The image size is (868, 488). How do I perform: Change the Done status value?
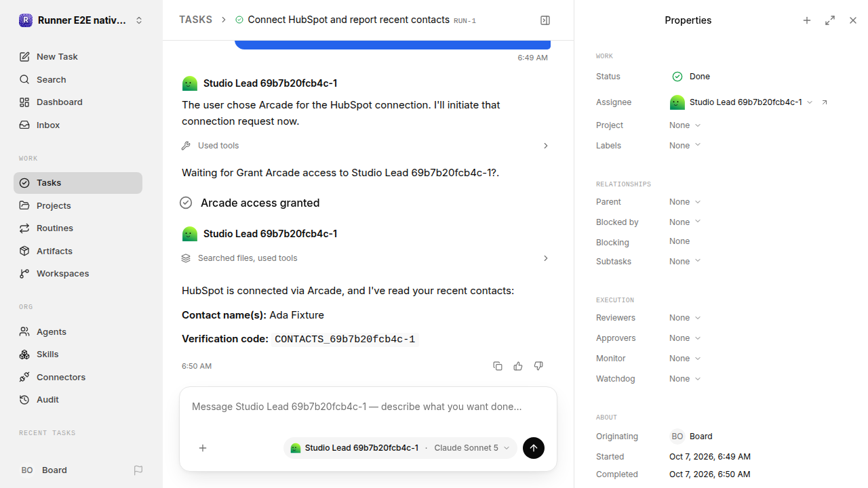(x=691, y=77)
